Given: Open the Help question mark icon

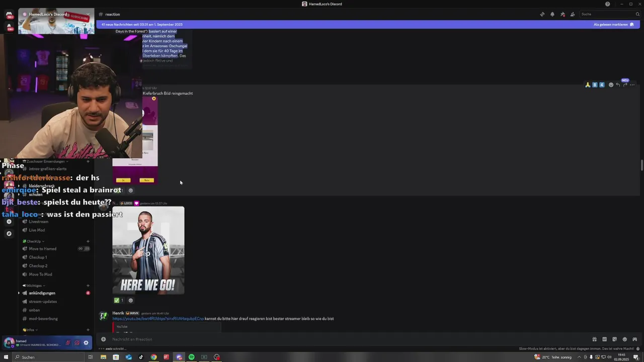Looking at the screenshot, I should (607, 4).
